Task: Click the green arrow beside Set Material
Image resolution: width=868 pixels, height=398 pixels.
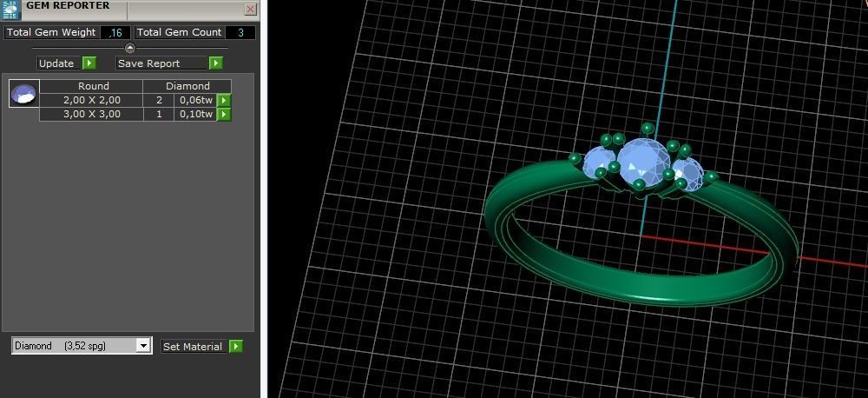Action: pos(236,347)
